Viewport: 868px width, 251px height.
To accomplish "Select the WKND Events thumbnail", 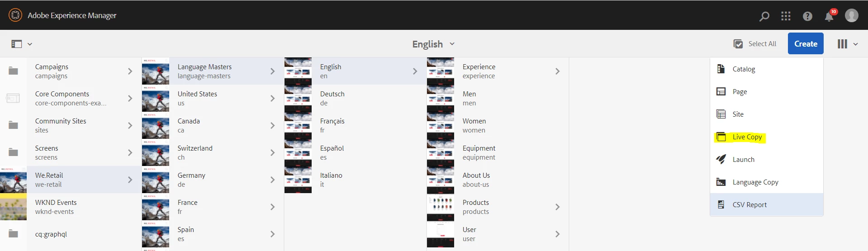I will 13,207.
